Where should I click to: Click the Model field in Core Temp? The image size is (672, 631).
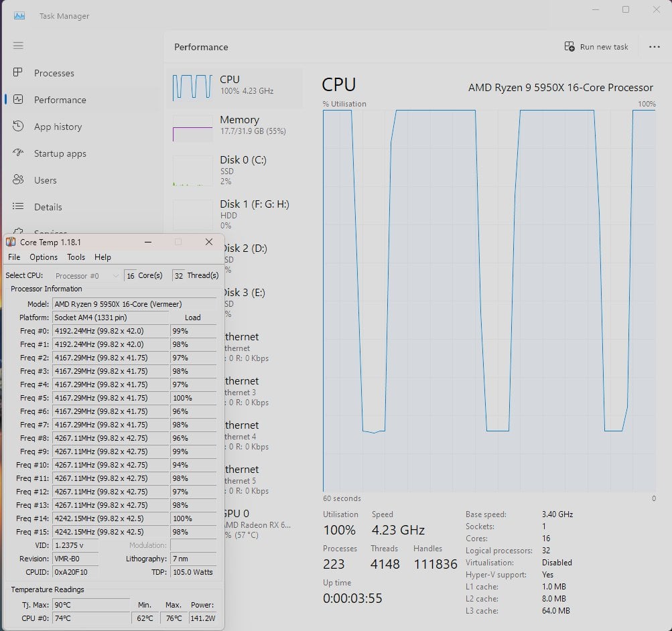pos(134,304)
